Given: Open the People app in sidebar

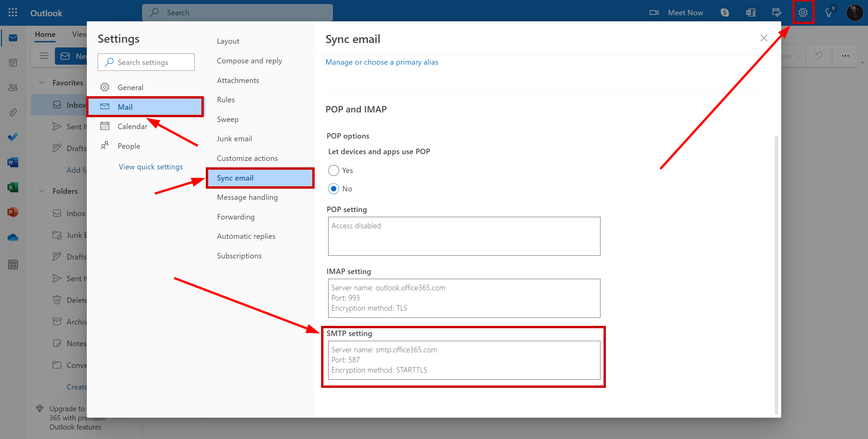Looking at the screenshot, I should pyautogui.click(x=13, y=87).
